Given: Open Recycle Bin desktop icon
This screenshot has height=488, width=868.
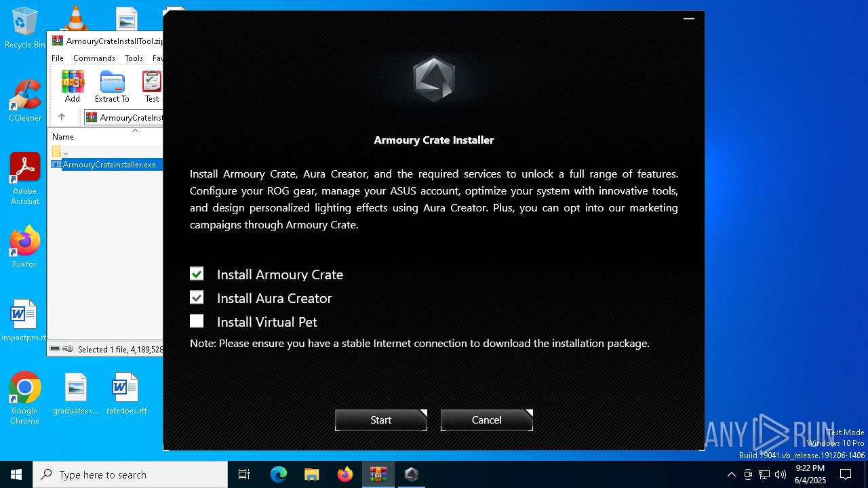Looking at the screenshot, I should click(x=25, y=28).
